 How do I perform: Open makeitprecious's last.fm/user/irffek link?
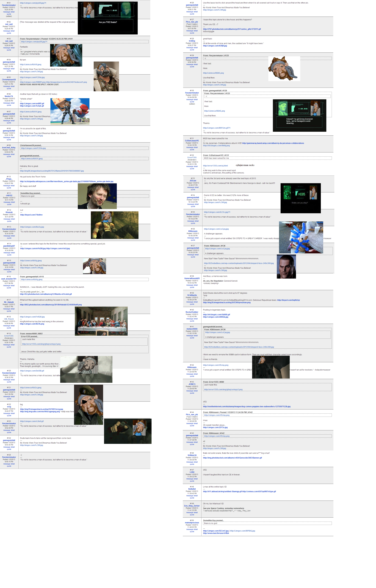216,534
